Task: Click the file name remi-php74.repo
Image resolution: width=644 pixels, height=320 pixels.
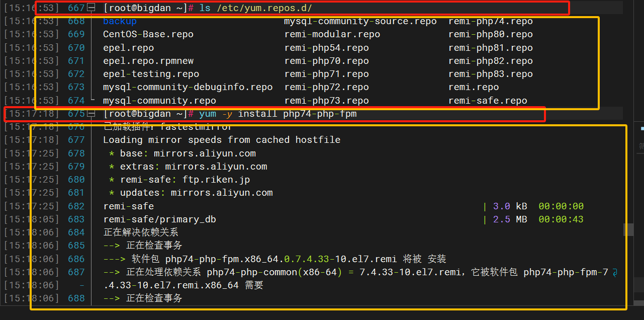Action: [x=491, y=21]
